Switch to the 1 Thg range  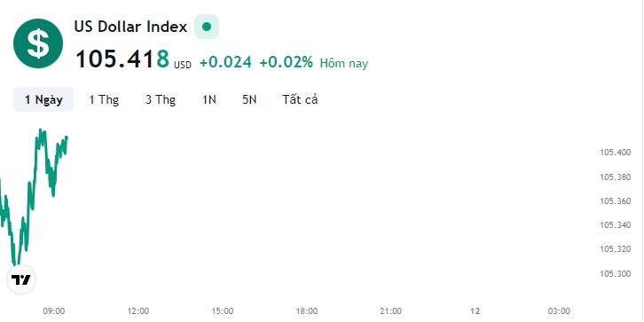(x=104, y=99)
